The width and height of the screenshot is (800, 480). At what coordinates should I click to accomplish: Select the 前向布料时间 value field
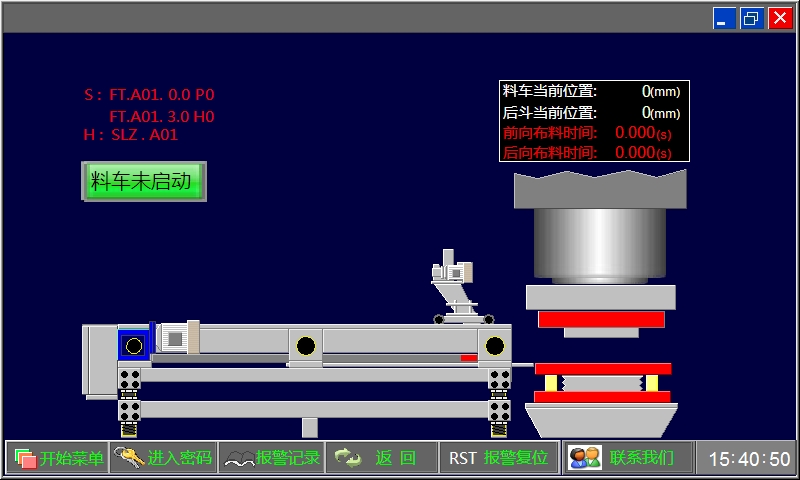(634, 132)
